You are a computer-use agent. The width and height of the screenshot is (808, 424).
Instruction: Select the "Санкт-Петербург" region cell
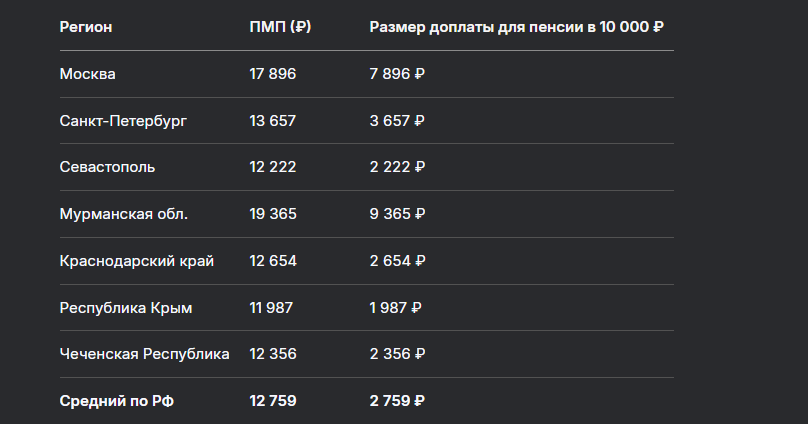123,121
